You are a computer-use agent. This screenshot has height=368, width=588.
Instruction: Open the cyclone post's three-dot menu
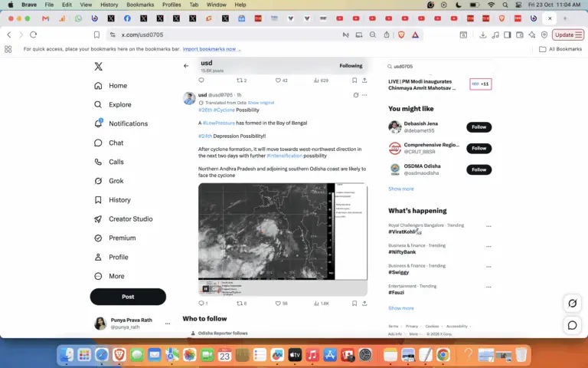[x=364, y=95]
